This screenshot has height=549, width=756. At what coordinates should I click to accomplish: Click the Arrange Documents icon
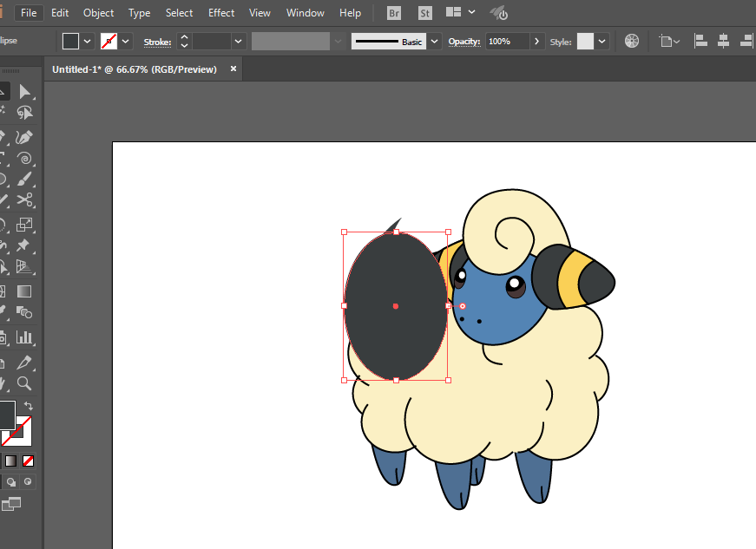click(453, 12)
